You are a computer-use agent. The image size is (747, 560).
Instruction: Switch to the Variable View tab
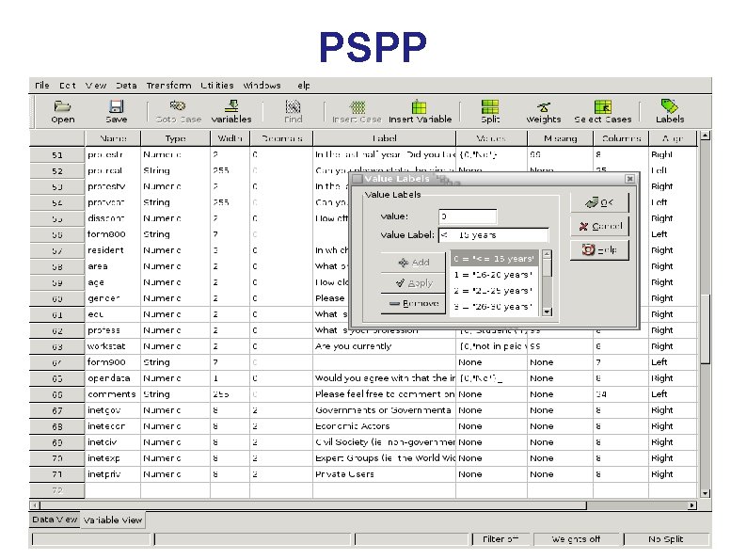click(x=113, y=520)
